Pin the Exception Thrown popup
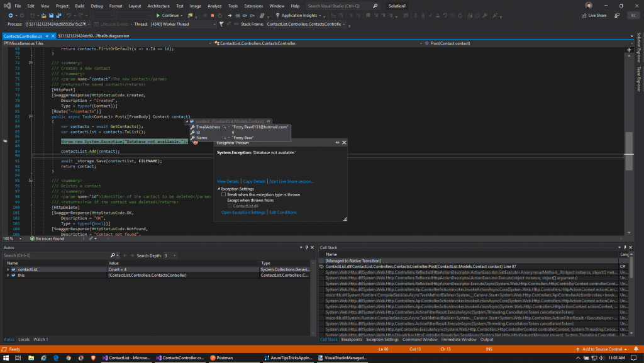Screen dimensions: 644x363 tap(338, 143)
